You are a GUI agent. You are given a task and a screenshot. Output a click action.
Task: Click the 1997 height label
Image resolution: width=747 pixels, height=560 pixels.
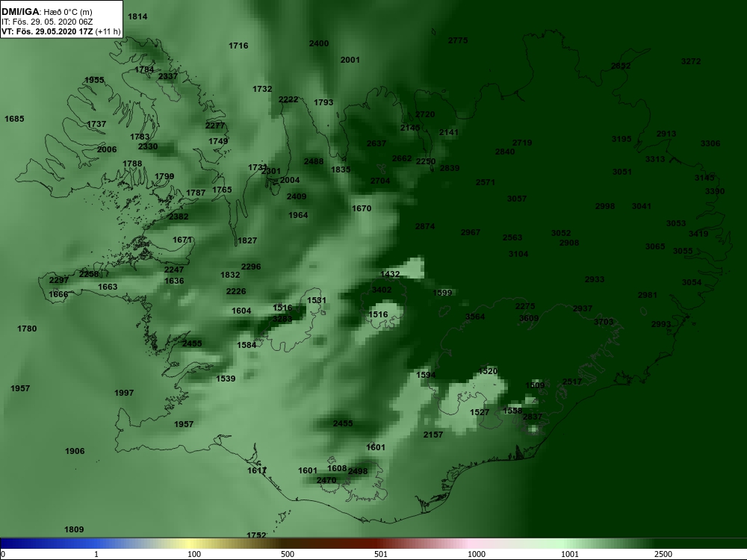(x=124, y=393)
